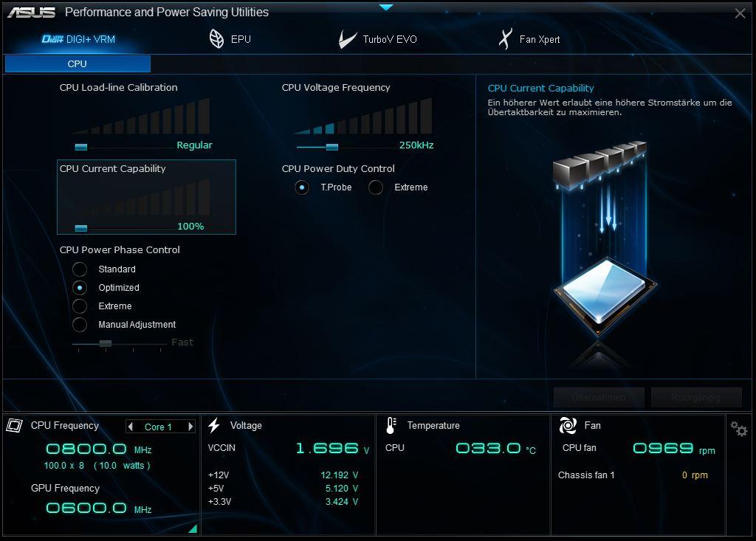Click the DIGI+ logo icon

pos(52,40)
